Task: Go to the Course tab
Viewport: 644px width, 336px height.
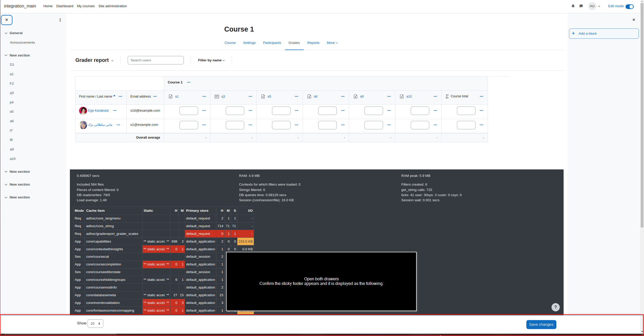Action: coord(230,43)
